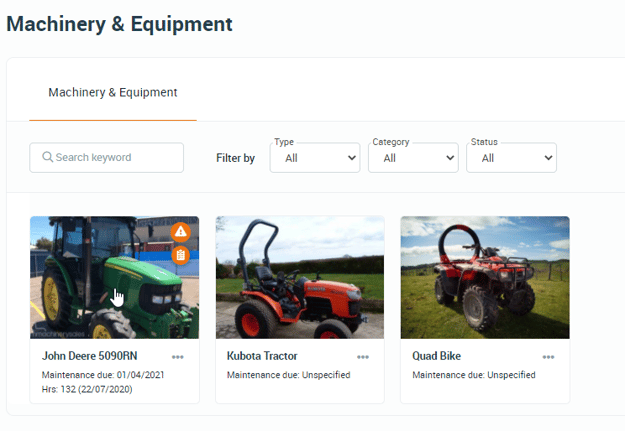
Task: Click the warning alert icon on John Deere photo
Action: pyautogui.click(x=181, y=232)
